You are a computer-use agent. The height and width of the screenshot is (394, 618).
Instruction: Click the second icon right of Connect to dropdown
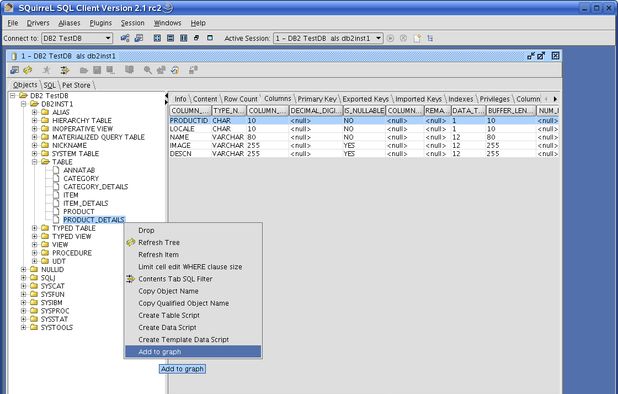coord(139,38)
